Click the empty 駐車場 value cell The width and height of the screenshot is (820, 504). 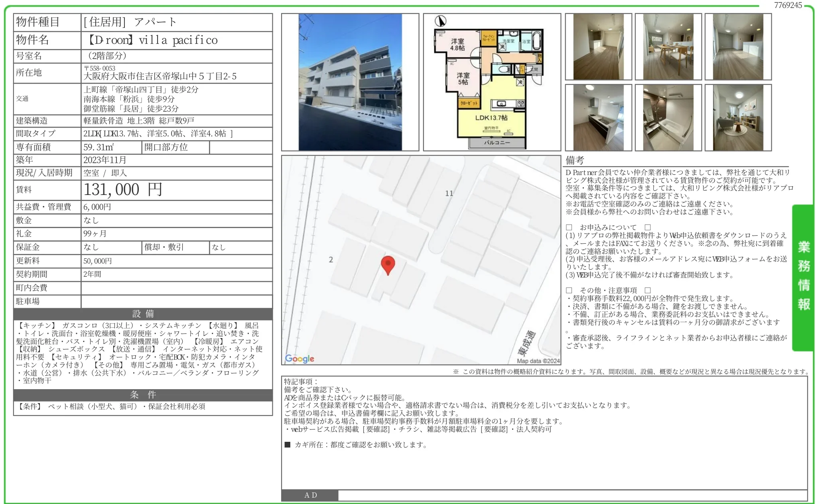pos(177,301)
